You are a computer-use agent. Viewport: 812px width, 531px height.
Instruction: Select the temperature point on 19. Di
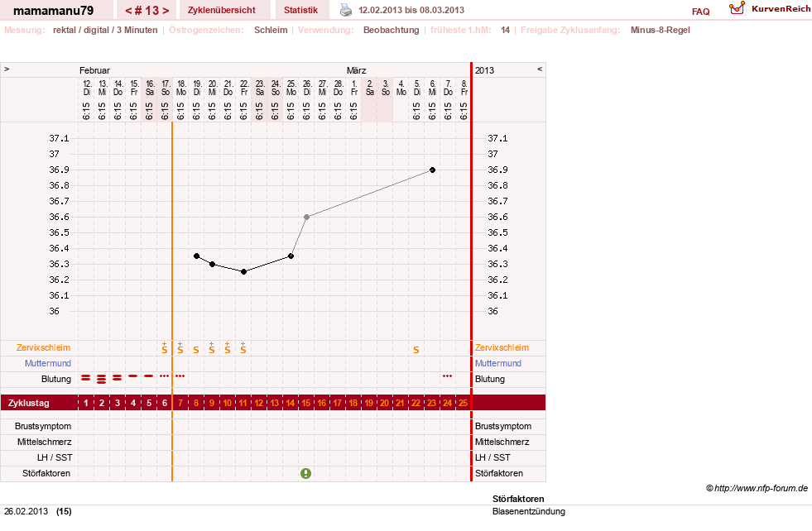pos(197,256)
